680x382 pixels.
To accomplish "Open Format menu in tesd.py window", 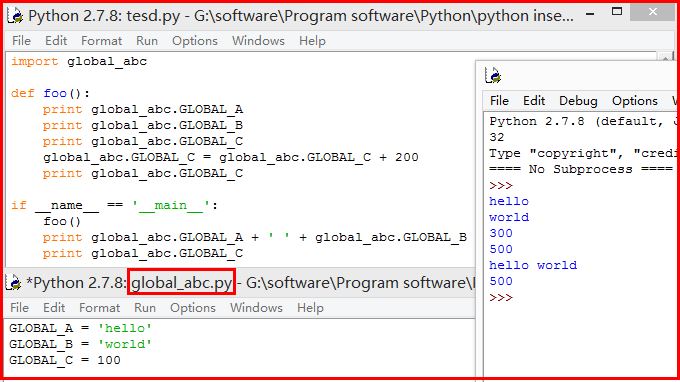I will [x=101, y=41].
